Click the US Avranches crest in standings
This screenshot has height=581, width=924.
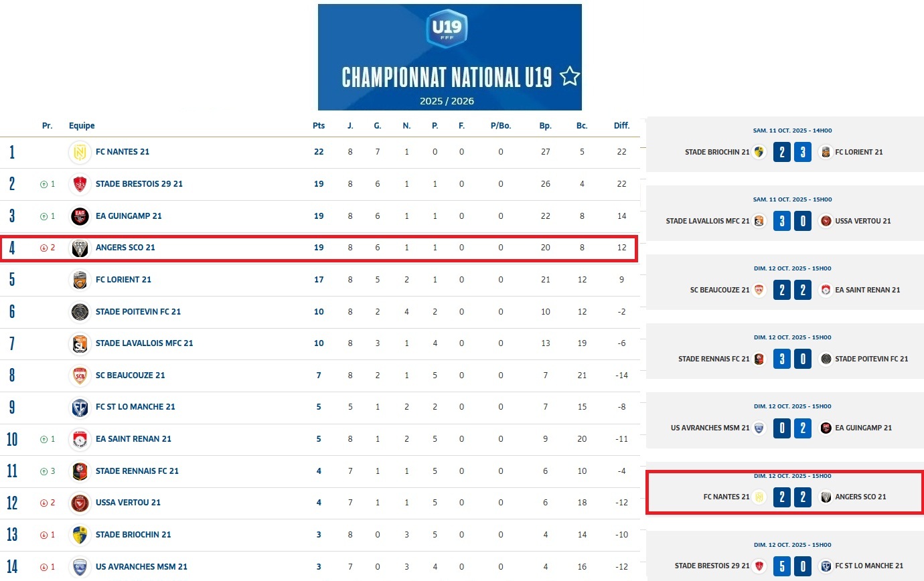80,567
